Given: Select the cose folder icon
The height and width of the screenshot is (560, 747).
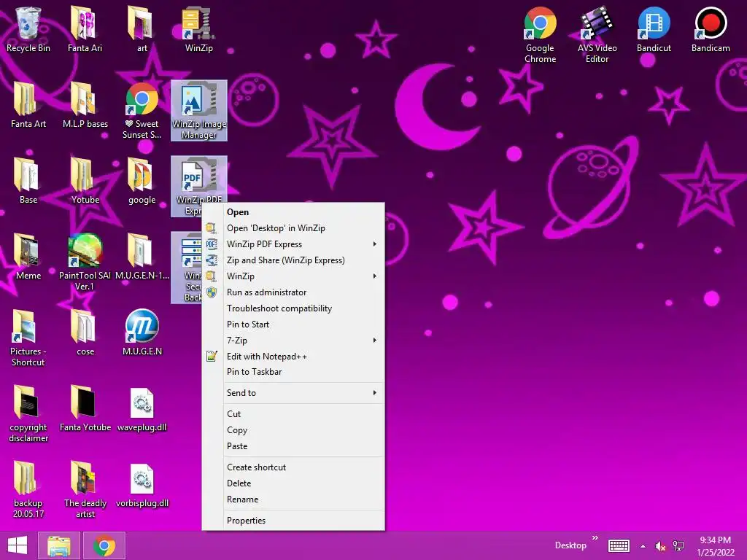Looking at the screenshot, I should point(85,332).
